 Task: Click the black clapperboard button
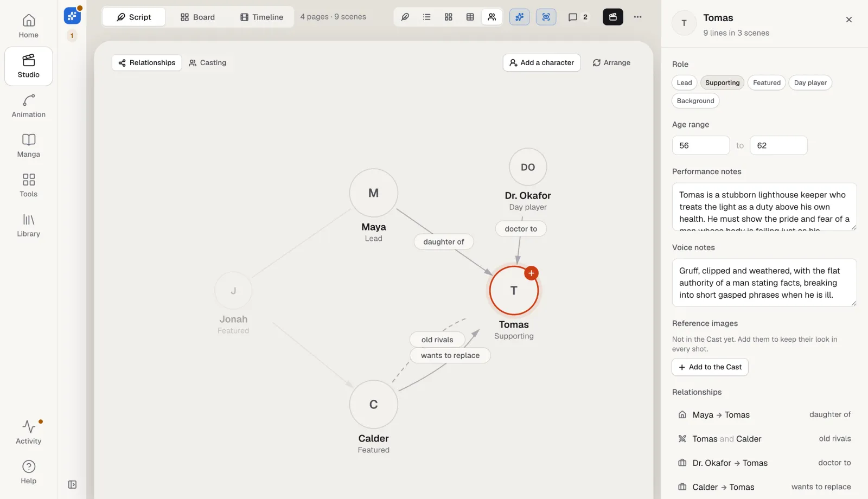tap(613, 17)
